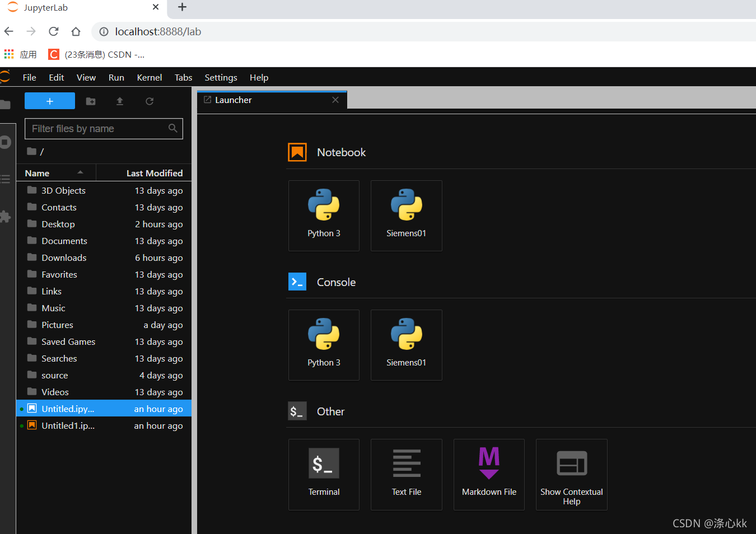Select the Desktop folder
756x534 pixels.
point(104,224)
